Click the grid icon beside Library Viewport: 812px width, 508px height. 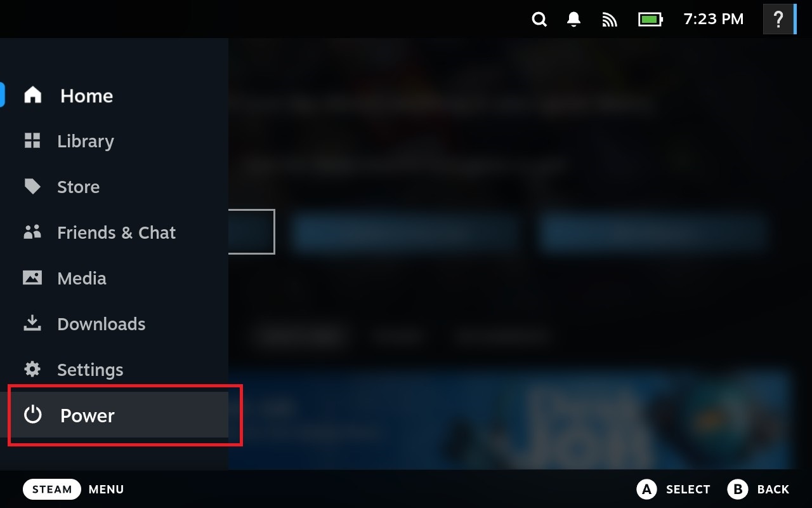[x=32, y=141]
